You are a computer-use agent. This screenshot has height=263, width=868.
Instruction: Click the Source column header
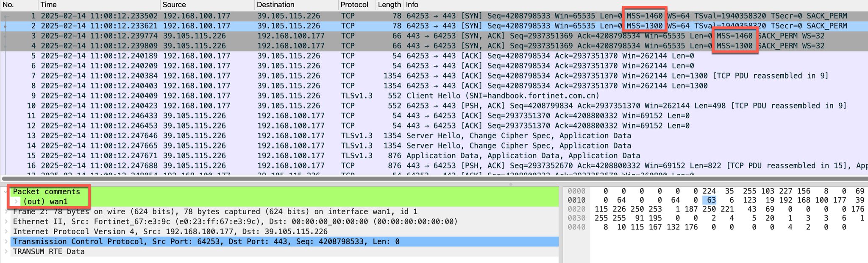coord(208,5)
